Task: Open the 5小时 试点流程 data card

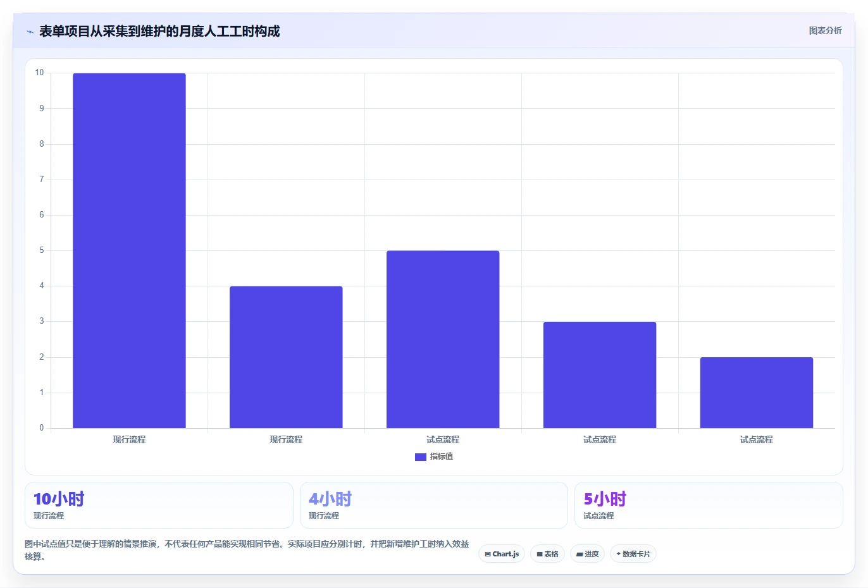Action: 709,505
